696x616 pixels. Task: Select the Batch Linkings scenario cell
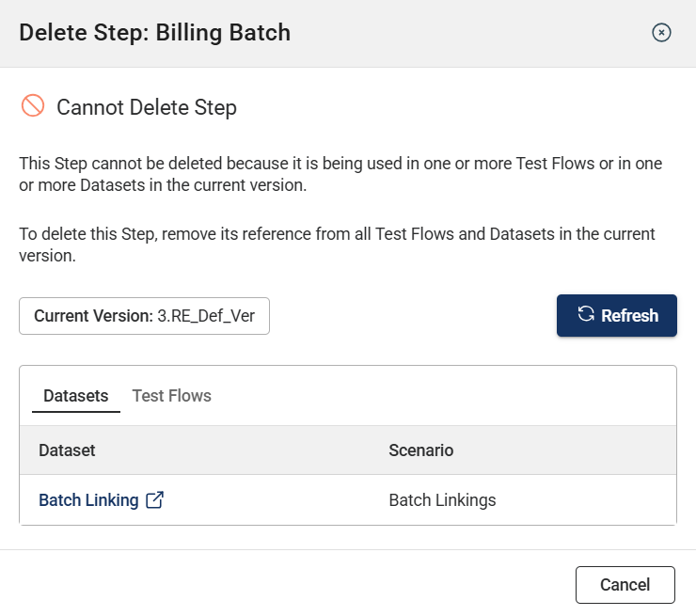(442, 500)
